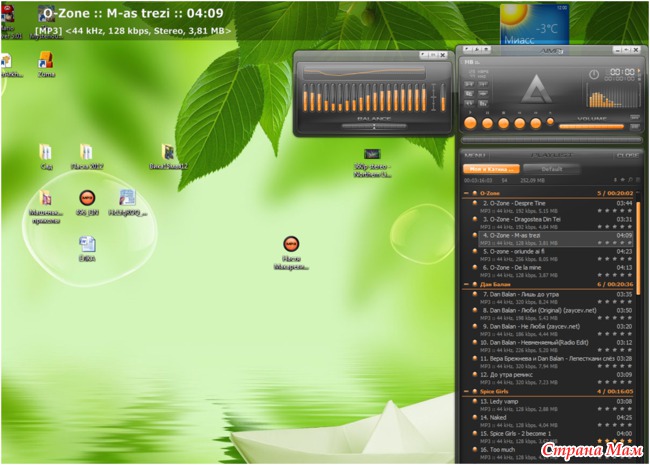Viewport: 650px width, 465px height.
Task: Rate O-Zone - Despre Tine with its stars
Action: [614, 211]
